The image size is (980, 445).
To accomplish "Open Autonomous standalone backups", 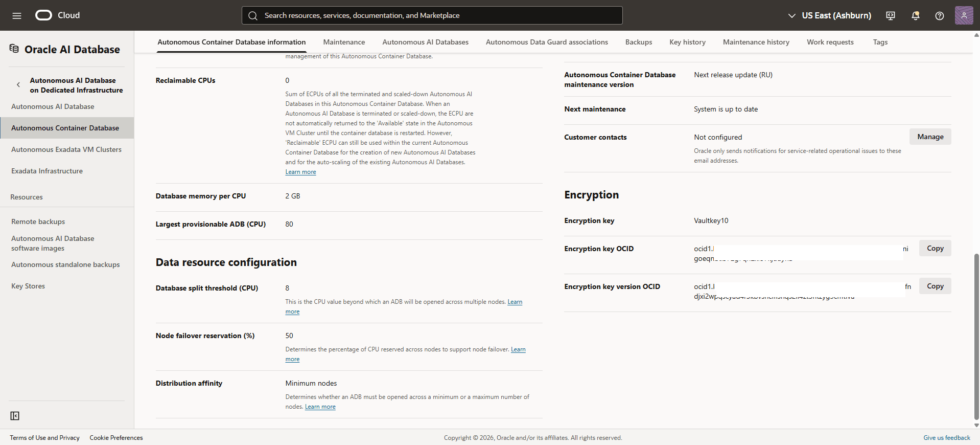I will coord(65,264).
